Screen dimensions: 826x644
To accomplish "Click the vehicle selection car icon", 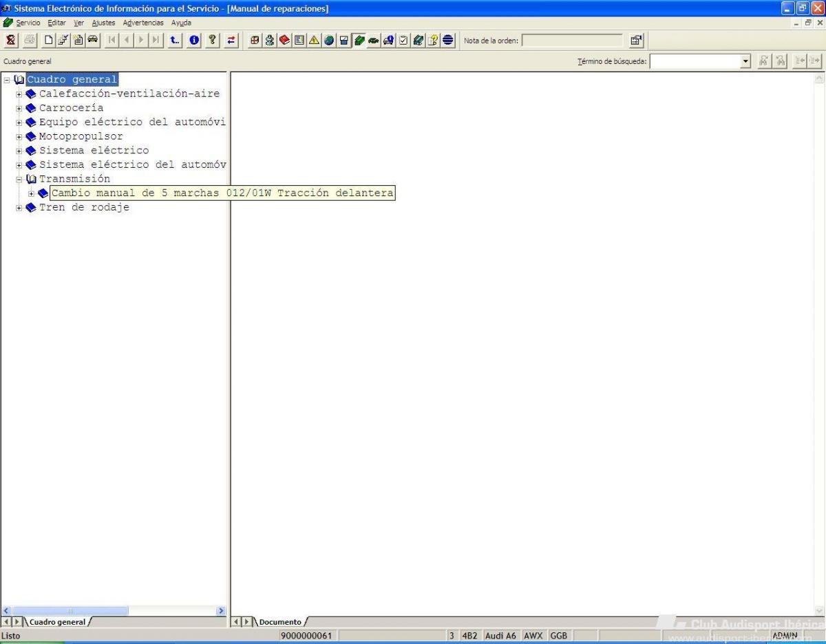I will coord(92,40).
